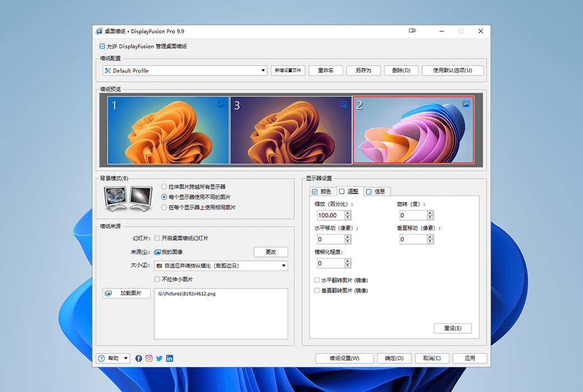Click the 删除(D) delete button
583x392 pixels.
click(401, 70)
